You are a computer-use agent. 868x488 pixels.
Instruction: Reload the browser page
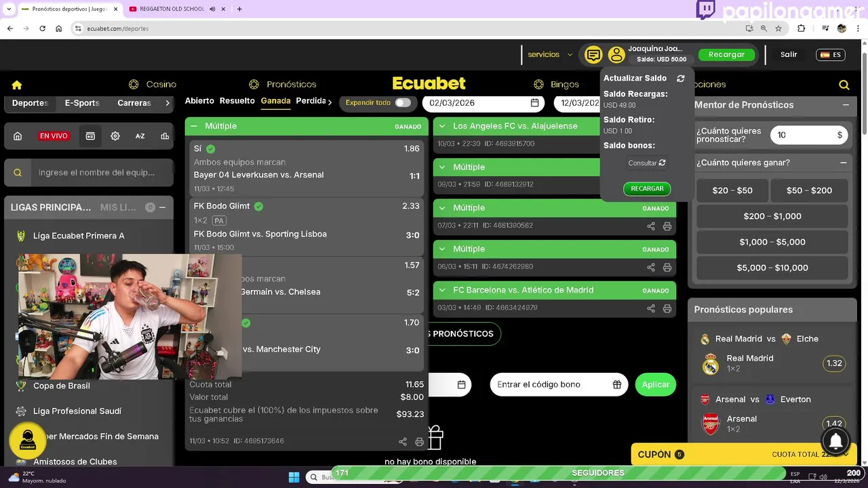[x=42, y=28]
